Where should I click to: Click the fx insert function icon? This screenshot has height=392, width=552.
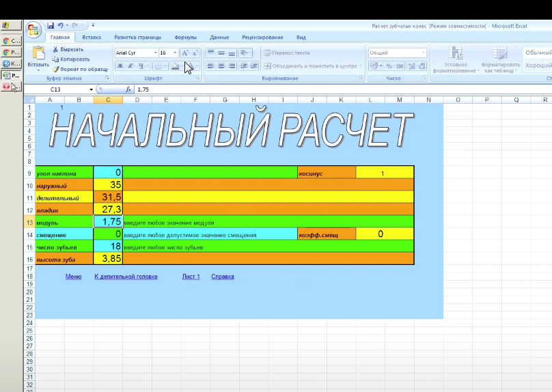tap(128, 89)
